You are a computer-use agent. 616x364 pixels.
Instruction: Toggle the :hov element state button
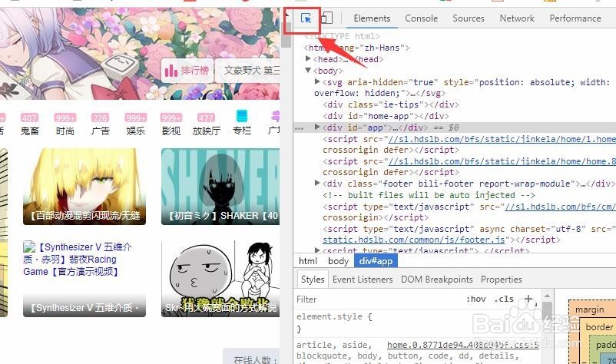475,299
